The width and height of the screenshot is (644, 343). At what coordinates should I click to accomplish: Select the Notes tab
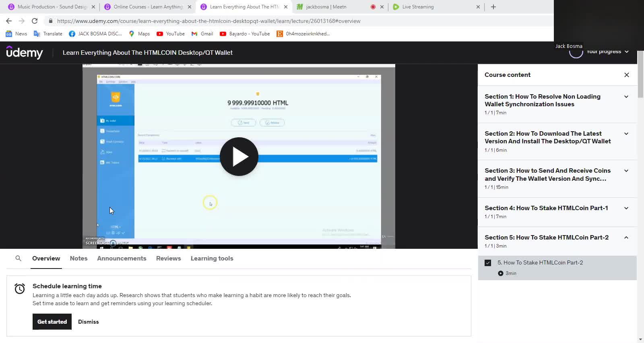pos(78,258)
